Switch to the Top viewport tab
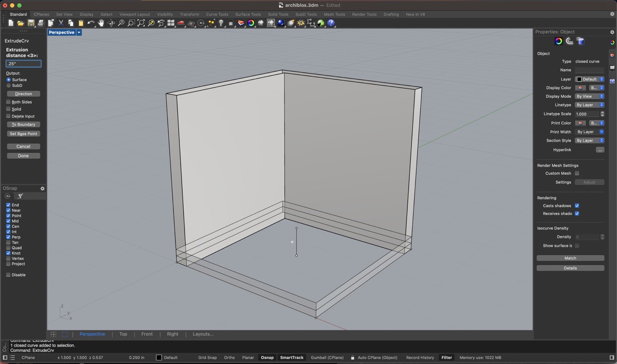617x364 pixels. coord(123,334)
